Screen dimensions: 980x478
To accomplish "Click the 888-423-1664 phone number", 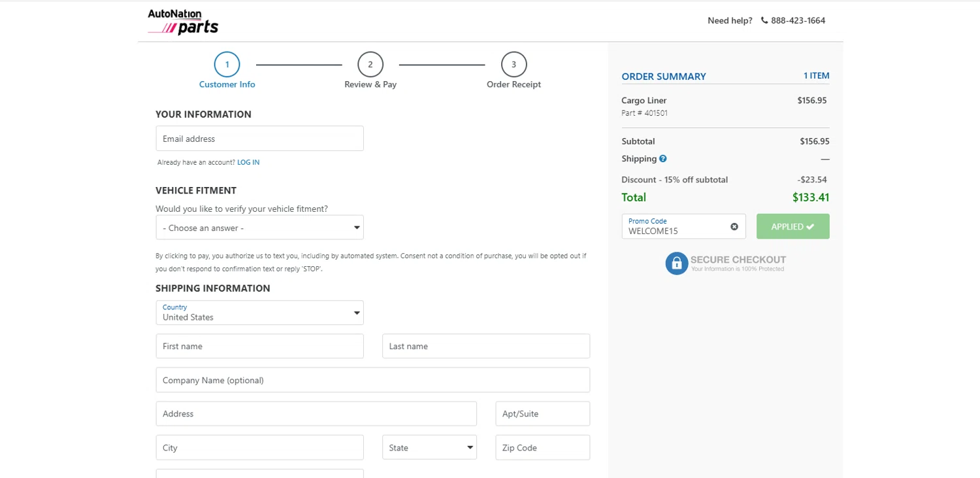I will [798, 20].
